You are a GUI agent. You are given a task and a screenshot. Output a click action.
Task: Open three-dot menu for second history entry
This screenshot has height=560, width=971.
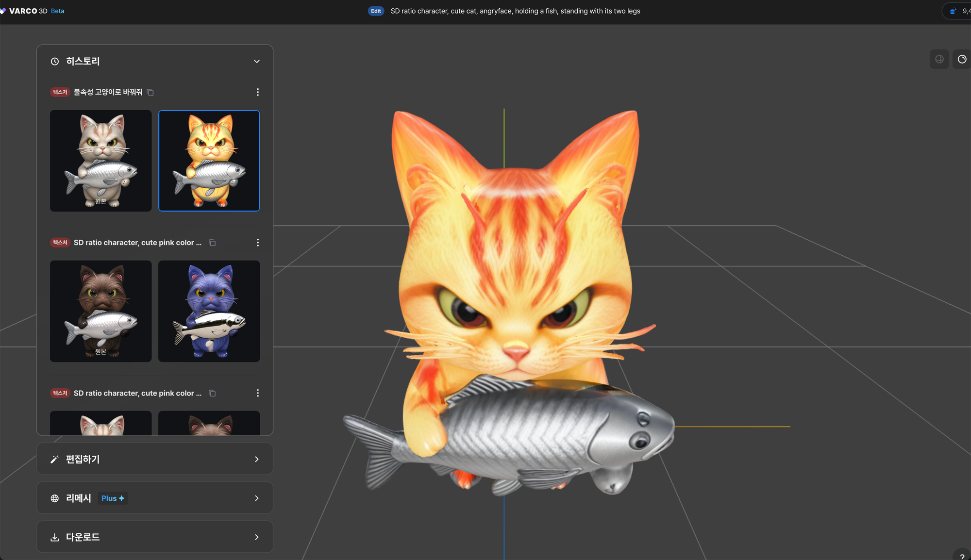(x=257, y=243)
